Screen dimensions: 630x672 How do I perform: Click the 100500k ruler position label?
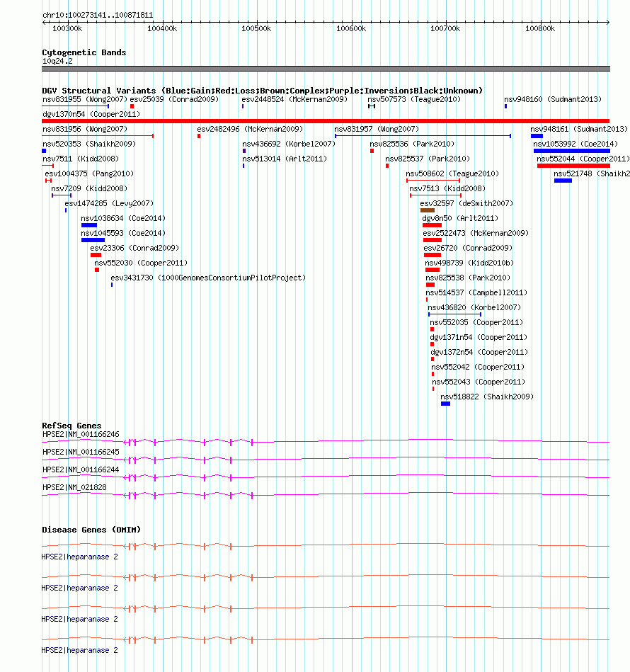pos(256,29)
